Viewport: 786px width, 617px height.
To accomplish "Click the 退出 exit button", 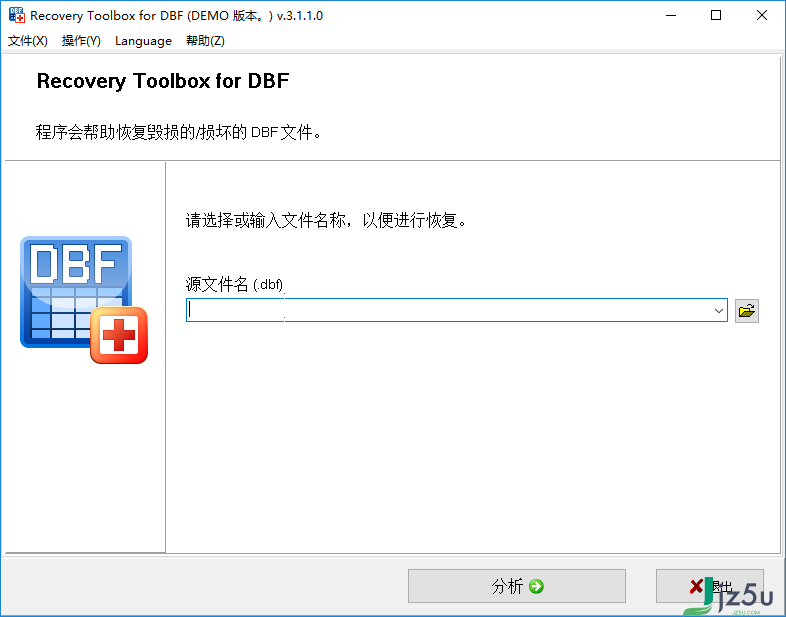I will (x=710, y=586).
